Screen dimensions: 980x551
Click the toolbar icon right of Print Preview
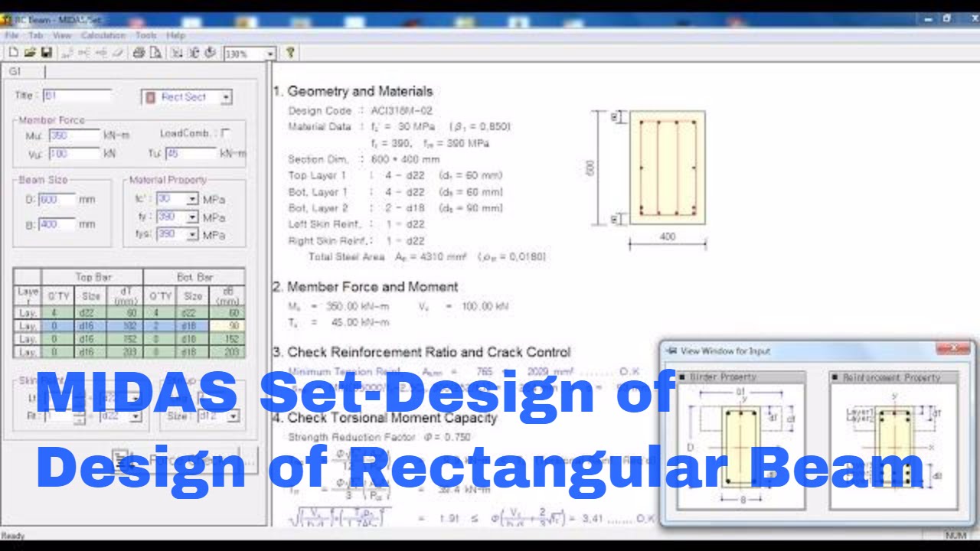(177, 53)
